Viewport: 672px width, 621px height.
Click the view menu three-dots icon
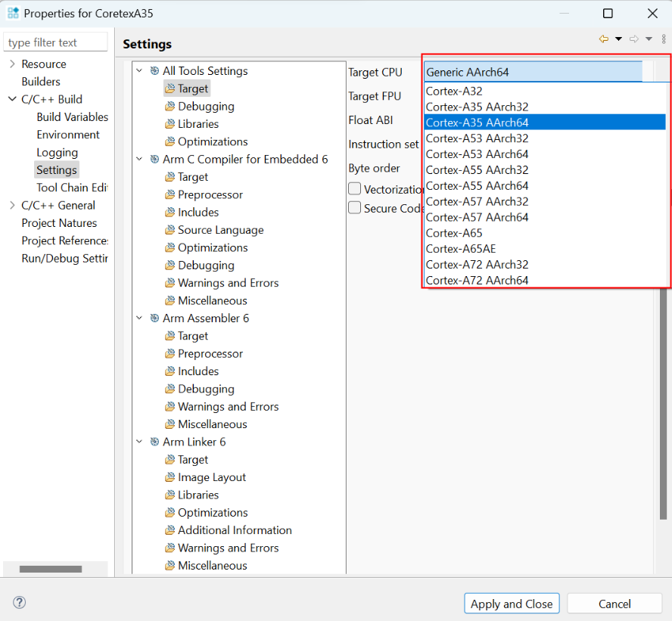coord(664,39)
